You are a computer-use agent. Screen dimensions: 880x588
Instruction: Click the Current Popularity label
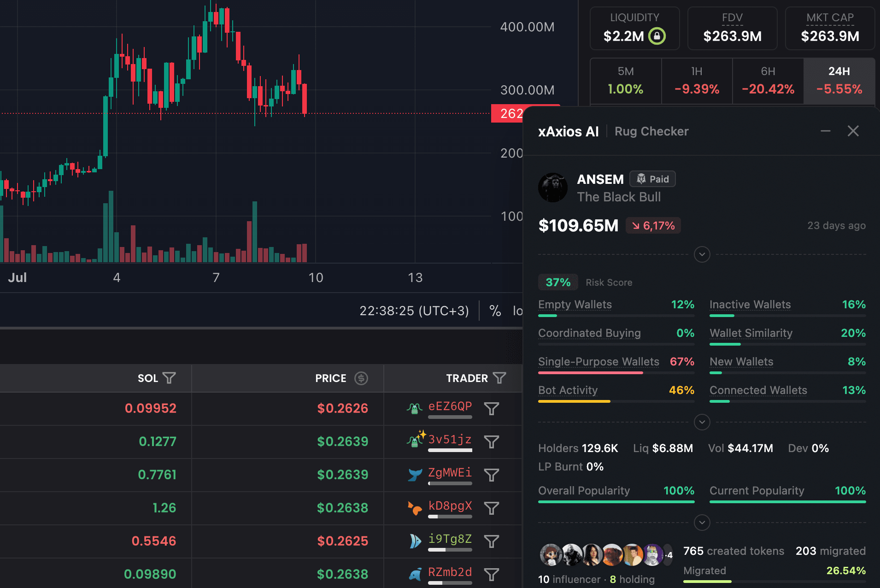click(x=757, y=491)
